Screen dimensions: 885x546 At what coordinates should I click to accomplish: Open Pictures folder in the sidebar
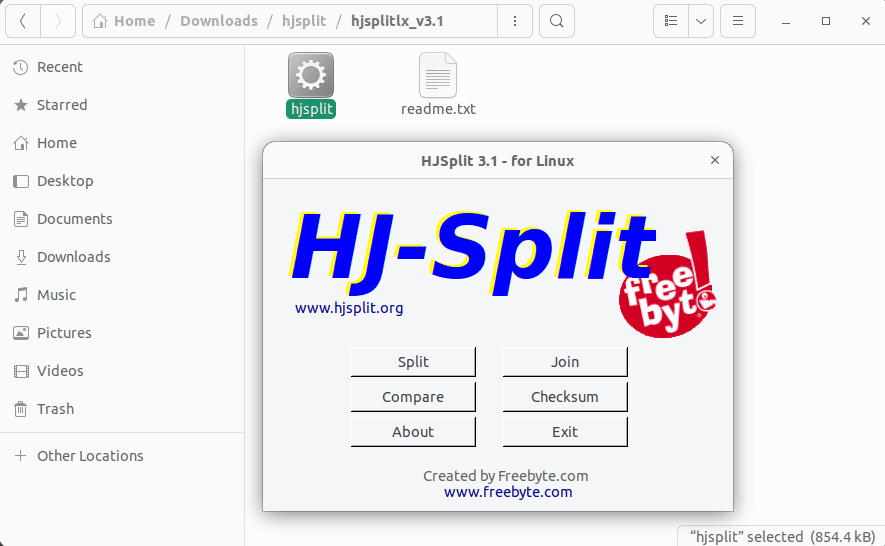(x=122, y=333)
